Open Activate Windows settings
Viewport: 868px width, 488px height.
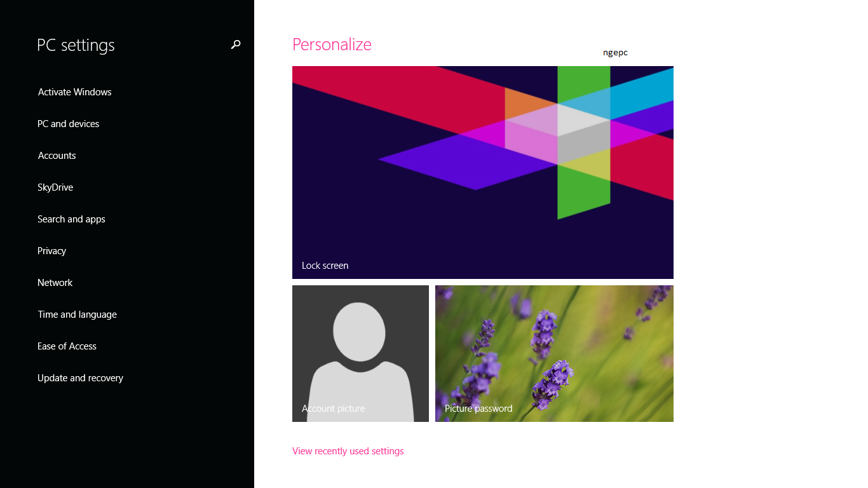click(x=74, y=91)
